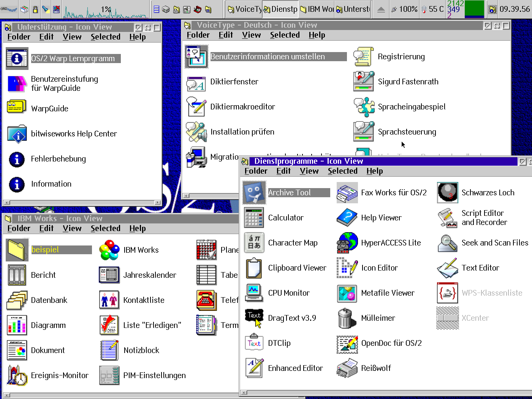
Task: Open Script Editor and Recorder icon
Action: (x=448, y=218)
